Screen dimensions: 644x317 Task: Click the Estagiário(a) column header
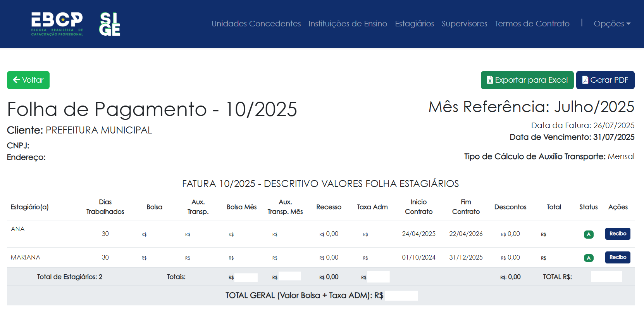[30, 207]
